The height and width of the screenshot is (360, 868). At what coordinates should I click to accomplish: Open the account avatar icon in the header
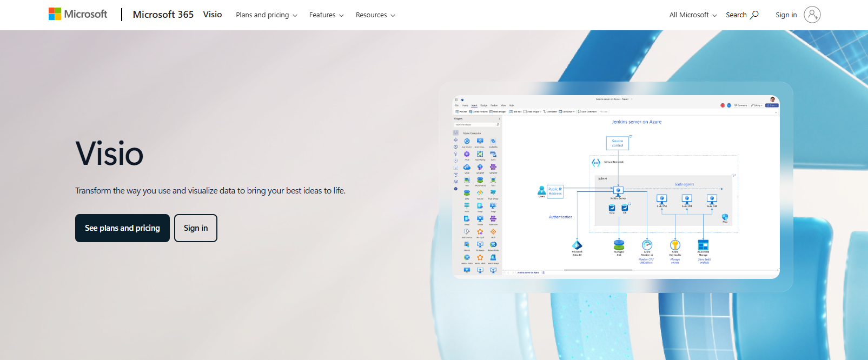812,15
